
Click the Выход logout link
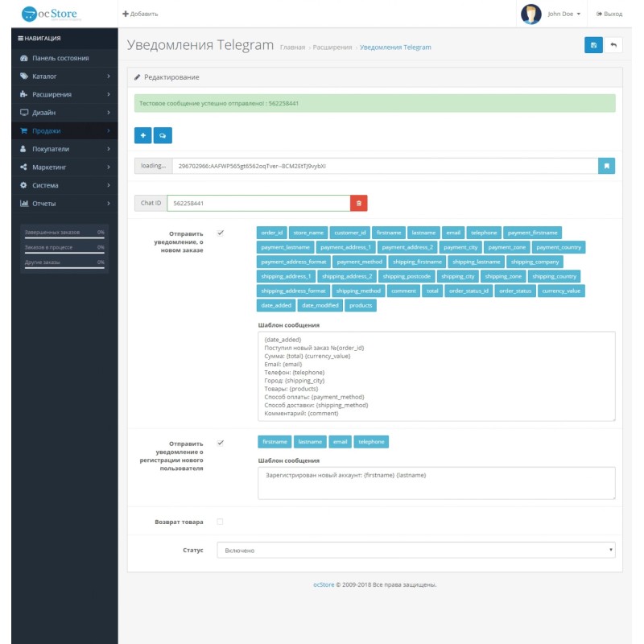pyautogui.click(x=609, y=14)
